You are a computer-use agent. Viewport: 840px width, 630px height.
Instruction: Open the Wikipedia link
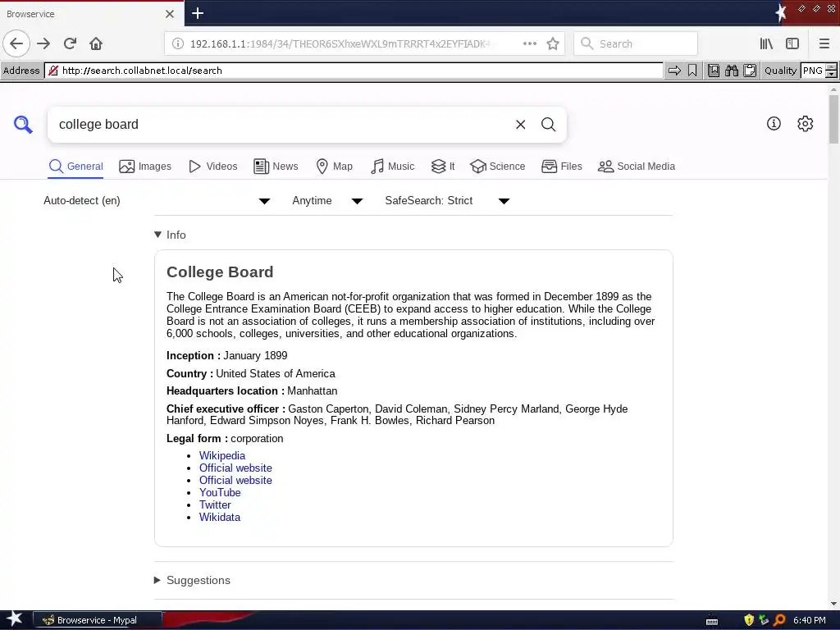coord(222,455)
